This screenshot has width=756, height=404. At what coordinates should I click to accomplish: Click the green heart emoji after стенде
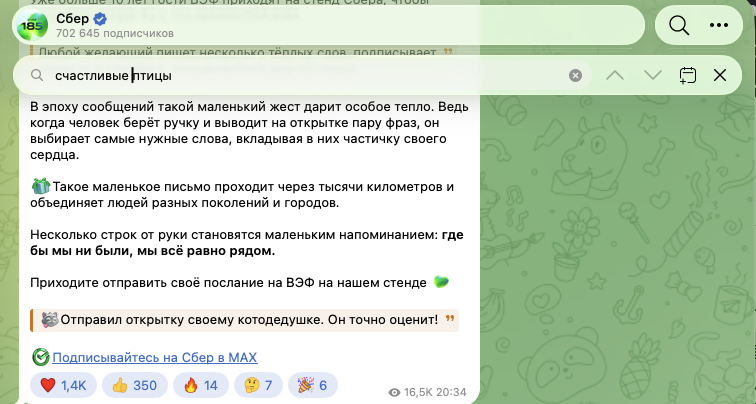point(441,282)
